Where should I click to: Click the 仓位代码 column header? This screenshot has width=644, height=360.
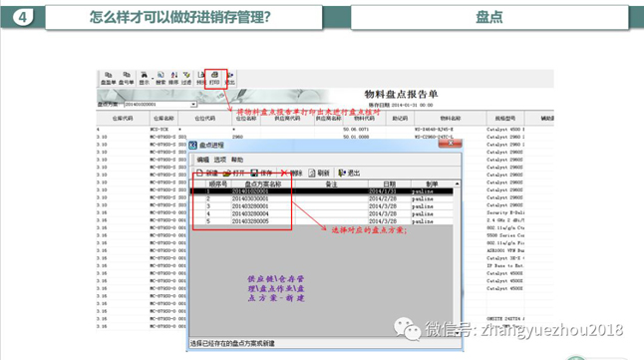(x=205, y=119)
